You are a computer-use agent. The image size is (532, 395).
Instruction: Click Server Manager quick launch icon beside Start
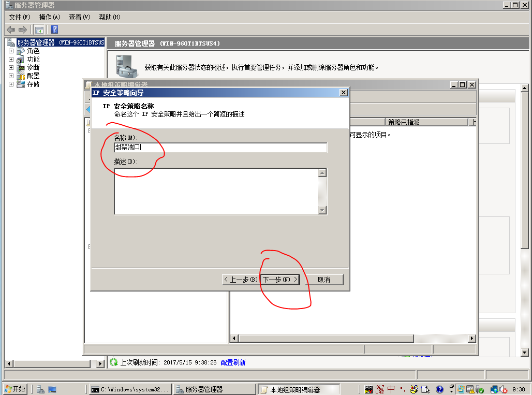click(40, 389)
